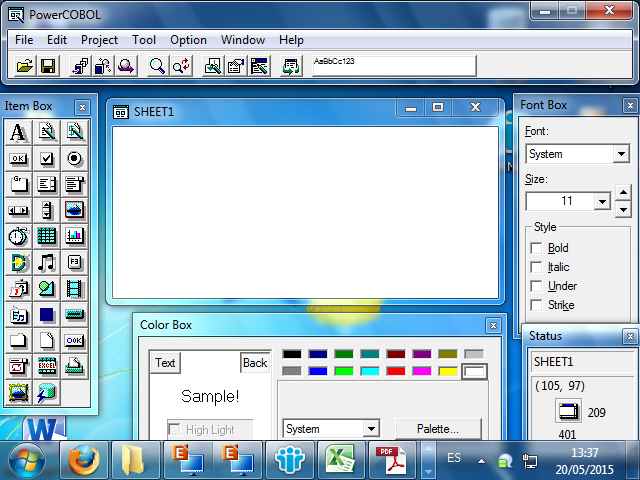Toggle the Italic style checkbox

click(x=536, y=267)
